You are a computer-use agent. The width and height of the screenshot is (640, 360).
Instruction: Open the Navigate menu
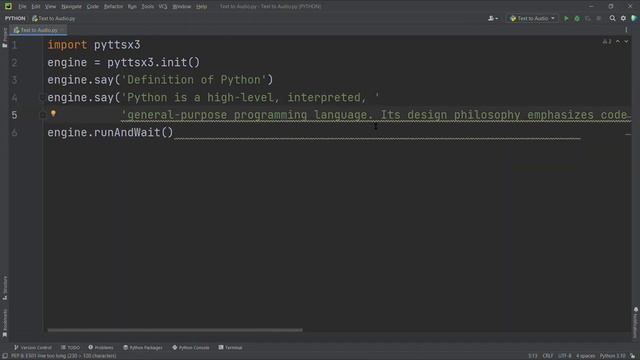71,7
